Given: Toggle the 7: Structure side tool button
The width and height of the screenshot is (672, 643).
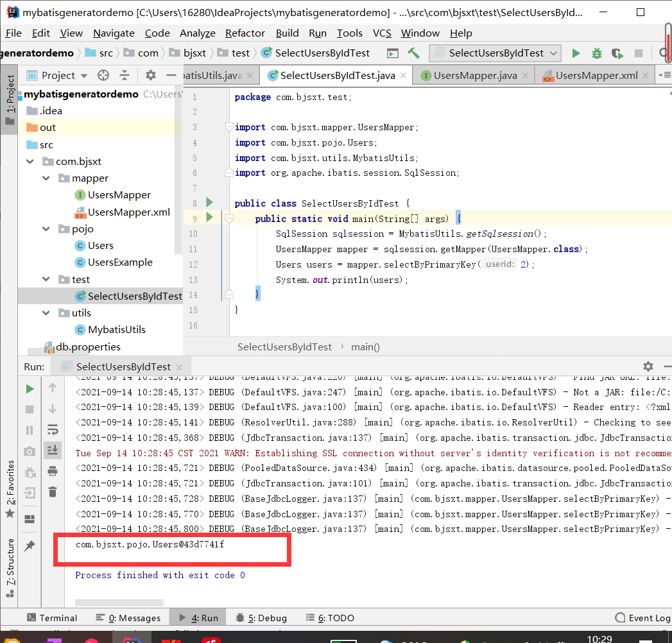Looking at the screenshot, I should pos(10,567).
